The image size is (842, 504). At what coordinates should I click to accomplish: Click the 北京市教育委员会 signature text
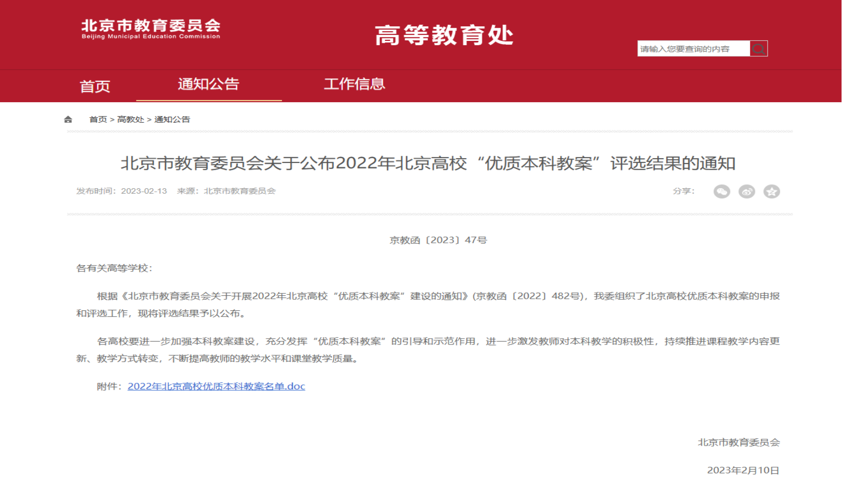coord(739,443)
